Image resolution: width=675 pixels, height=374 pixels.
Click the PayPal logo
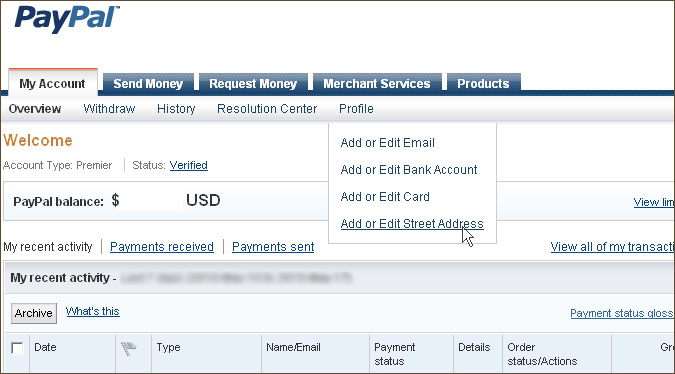[67, 19]
